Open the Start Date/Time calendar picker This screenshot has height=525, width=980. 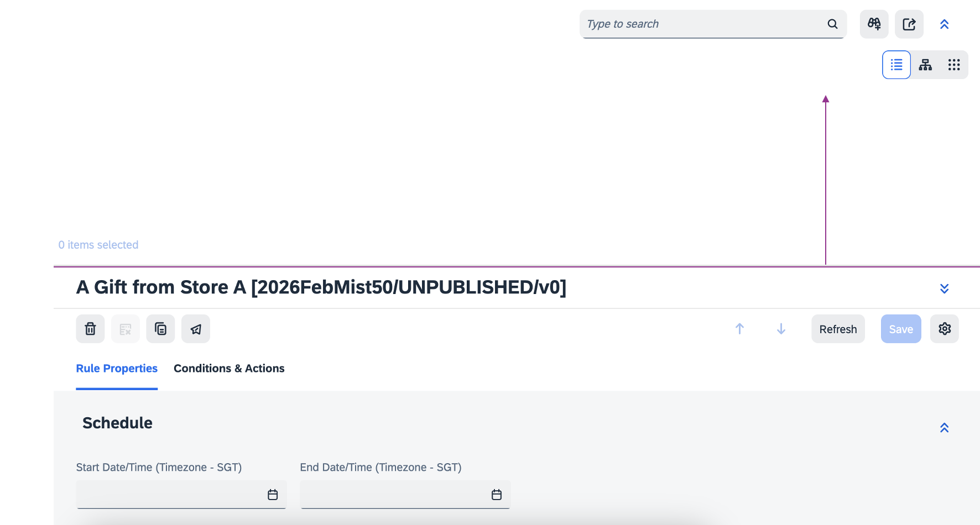(x=273, y=495)
